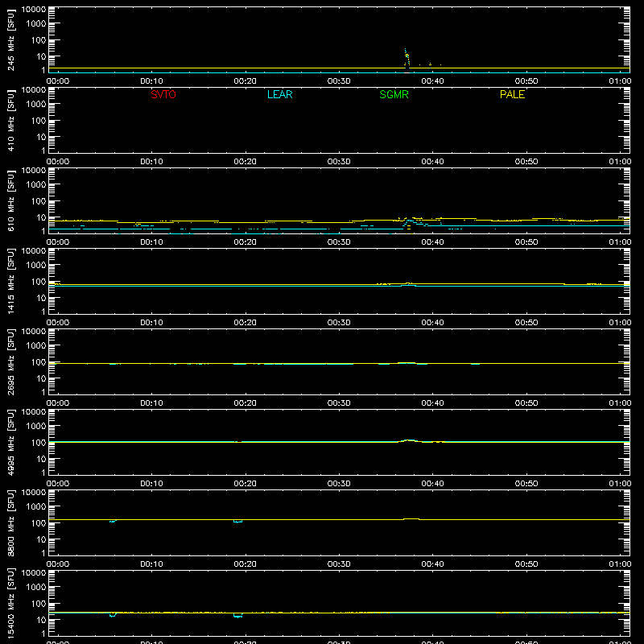Click the 10000 tick label on 245 MHz axis
The height and width of the screenshot is (644, 644).
pyautogui.click(x=34, y=10)
